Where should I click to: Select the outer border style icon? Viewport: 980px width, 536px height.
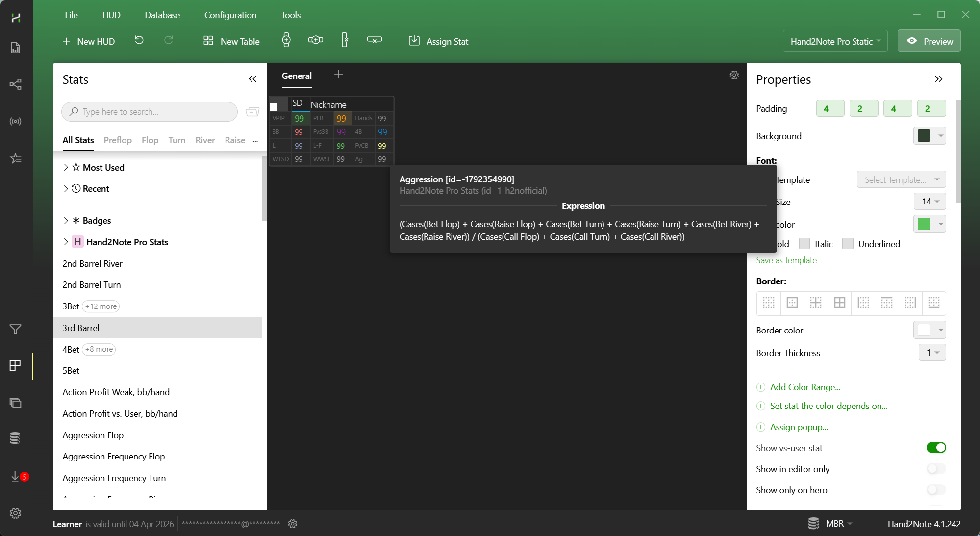click(x=792, y=303)
